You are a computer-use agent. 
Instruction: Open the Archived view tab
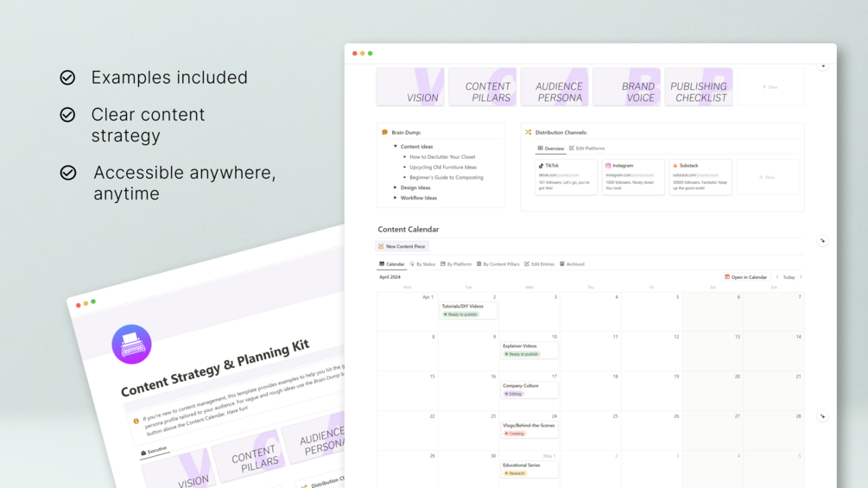tap(572, 264)
